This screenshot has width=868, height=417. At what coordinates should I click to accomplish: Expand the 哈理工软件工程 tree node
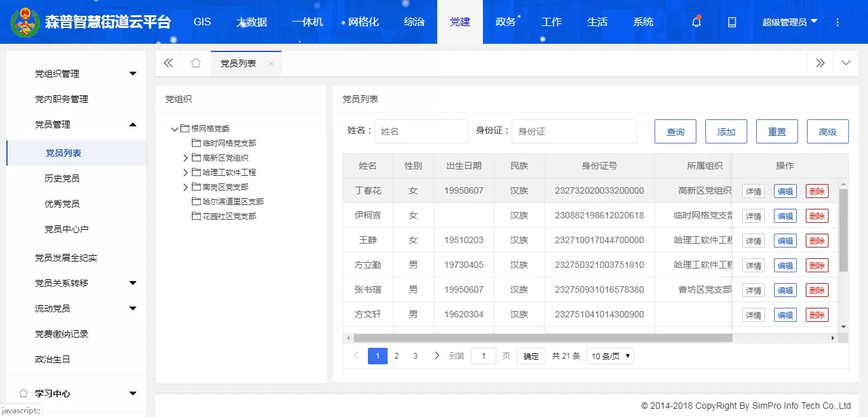[186, 172]
